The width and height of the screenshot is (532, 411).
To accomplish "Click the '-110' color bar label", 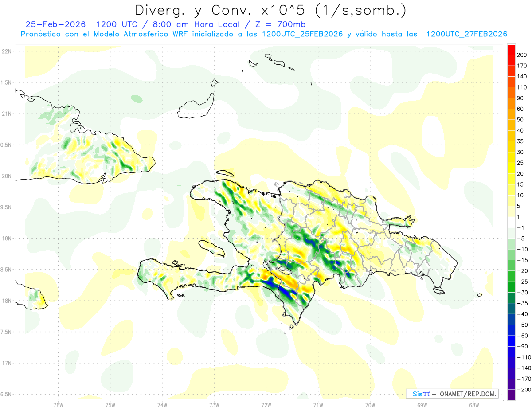I will (523, 357).
